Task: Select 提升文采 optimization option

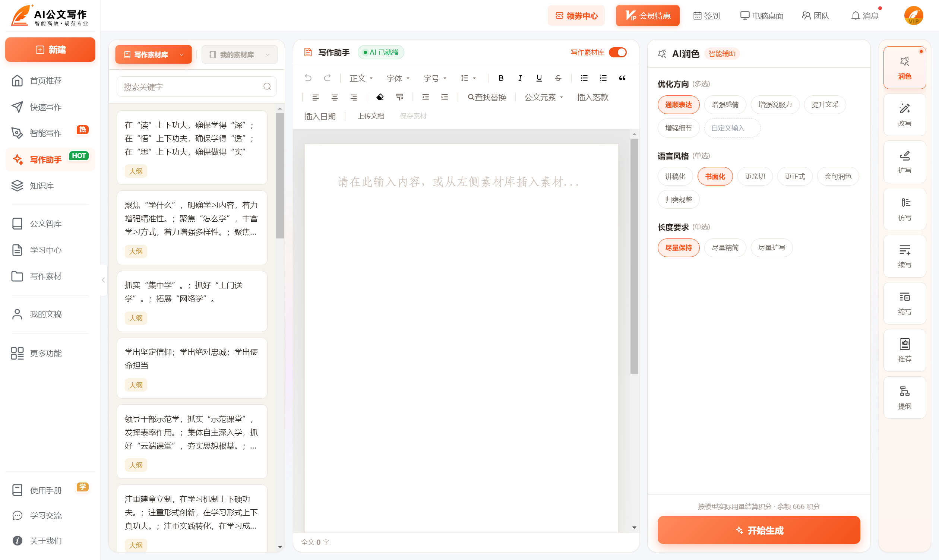Action: 825,105
